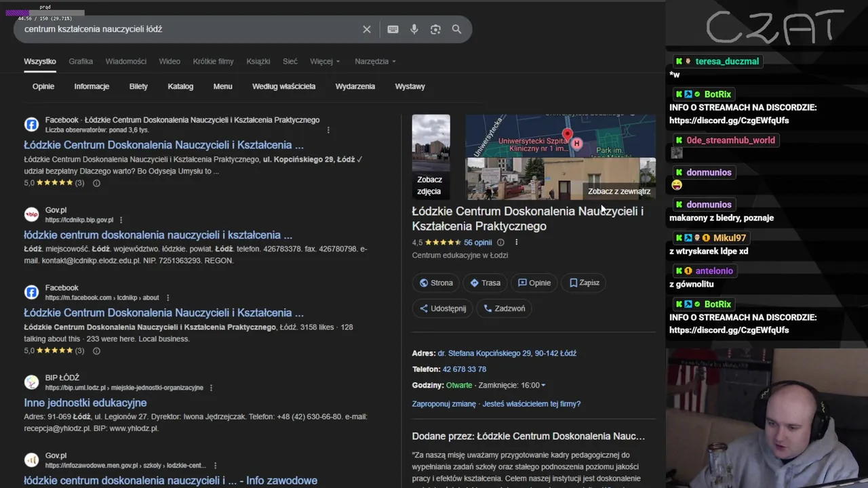Viewport: 868px width, 488px height.
Task: Switch to Książki search tab
Action: tap(258, 61)
